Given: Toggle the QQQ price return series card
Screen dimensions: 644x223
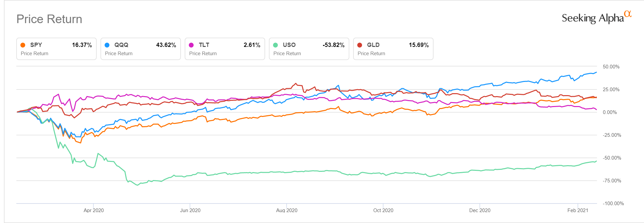Looking at the screenshot, I should [140, 49].
